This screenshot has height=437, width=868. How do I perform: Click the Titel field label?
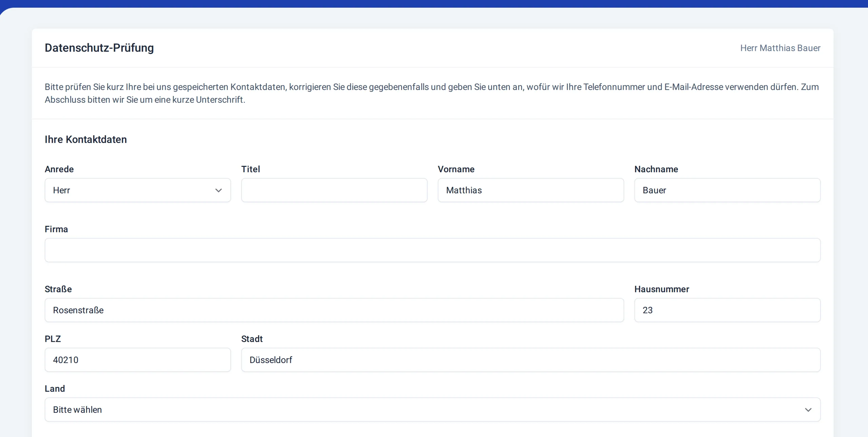coord(251,169)
